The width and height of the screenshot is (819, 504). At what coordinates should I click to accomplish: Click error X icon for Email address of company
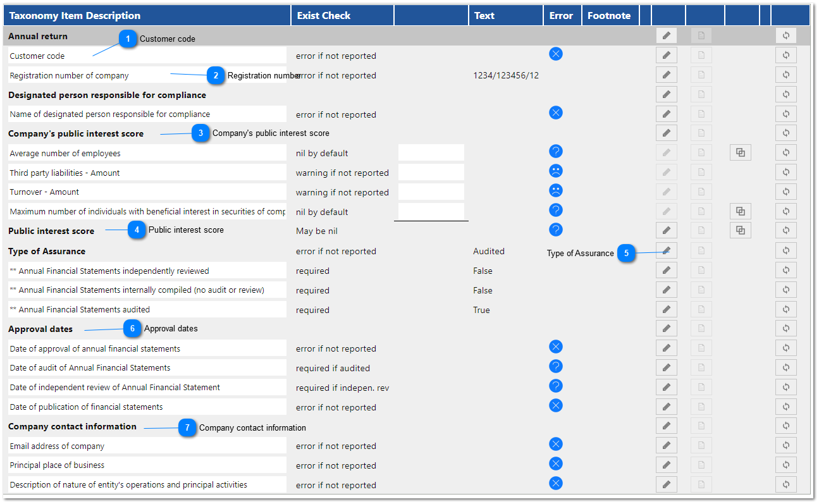point(556,444)
